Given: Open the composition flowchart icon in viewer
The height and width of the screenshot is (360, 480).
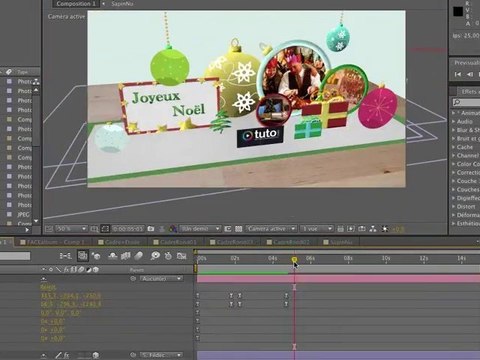Looking at the screenshot, I should (373, 229).
